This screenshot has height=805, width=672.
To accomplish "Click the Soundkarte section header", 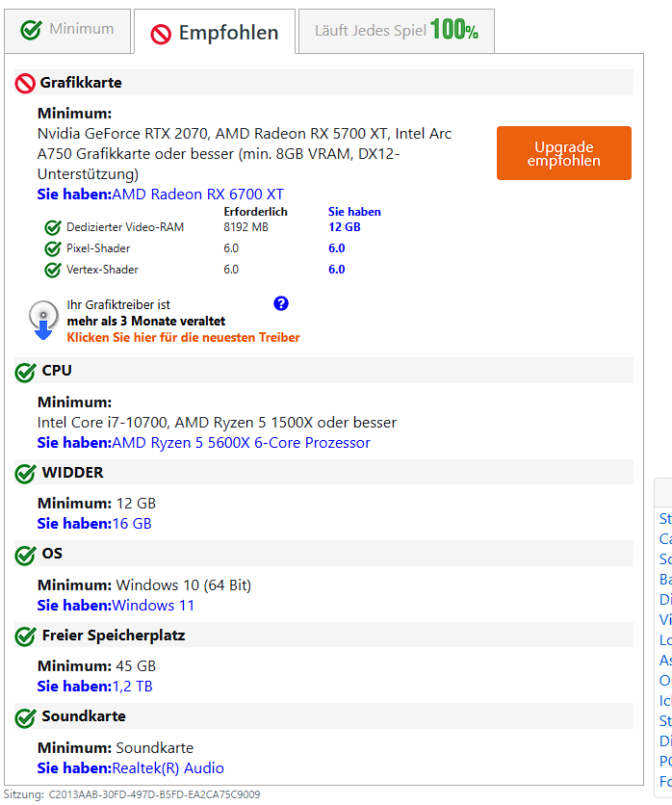I will [x=323, y=716].
